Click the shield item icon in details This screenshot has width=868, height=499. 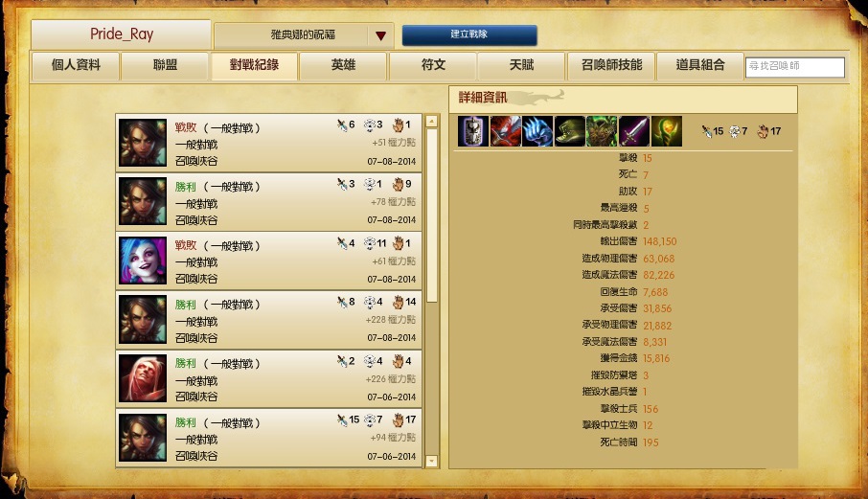tap(473, 131)
